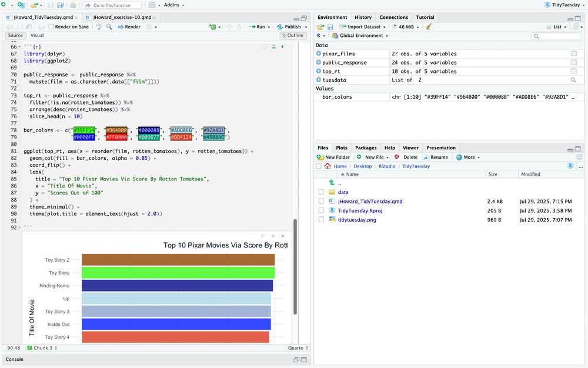Click the workspace panes grid icon
The image size is (588, 368).
coord(152,5)
